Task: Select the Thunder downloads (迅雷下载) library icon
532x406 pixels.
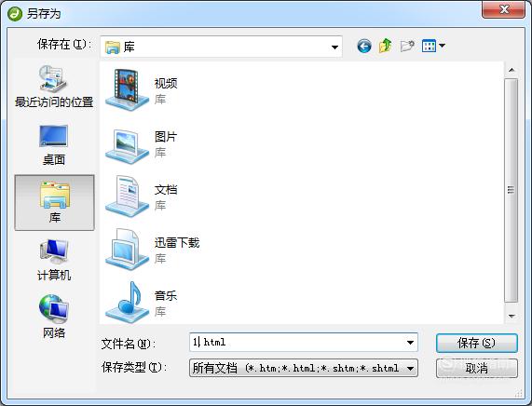Action: click(x=127, y=250)
